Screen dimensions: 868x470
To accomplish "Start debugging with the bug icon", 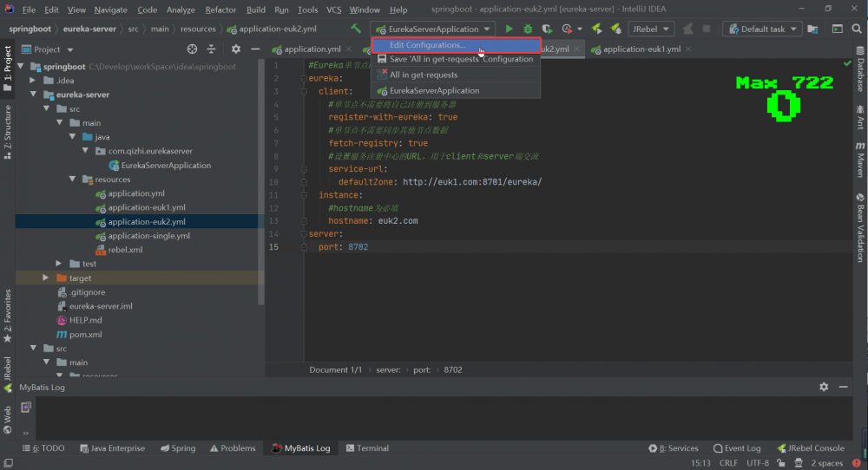I will click(x=528, y=29).
